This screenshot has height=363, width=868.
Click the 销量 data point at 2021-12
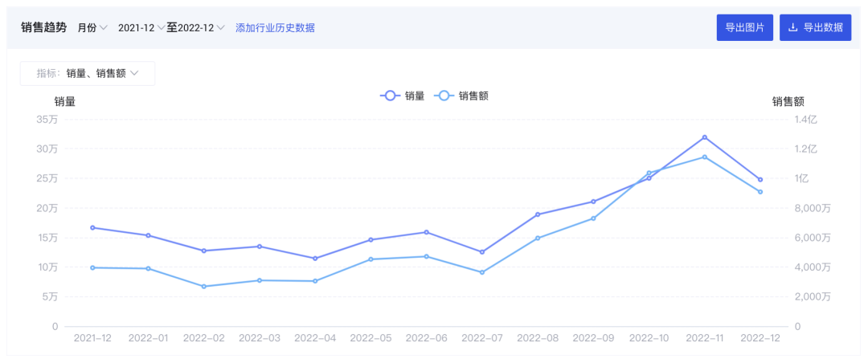pyautogui.click(x=92, y=227)
